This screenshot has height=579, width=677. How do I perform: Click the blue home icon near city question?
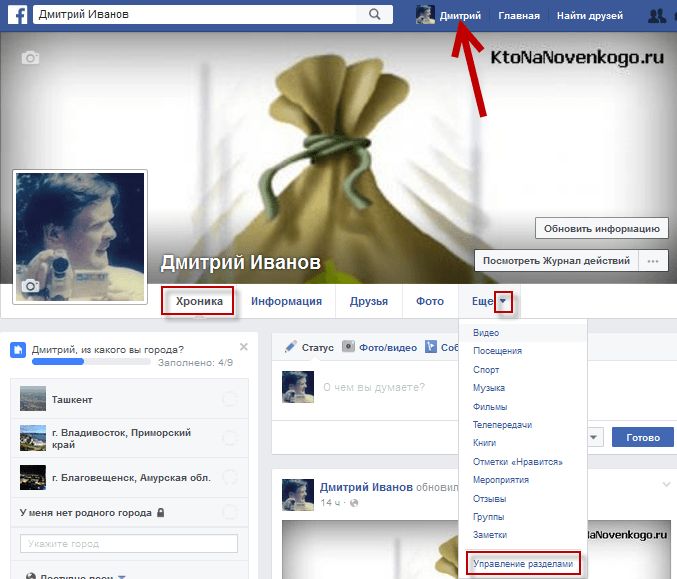18,350
